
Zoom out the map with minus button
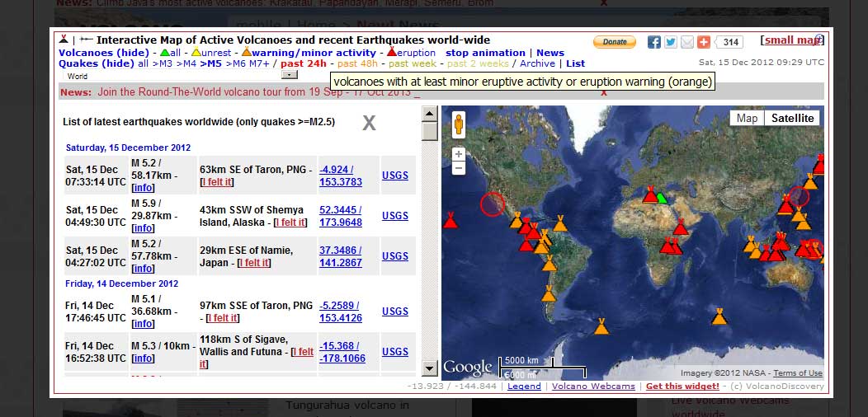tap(459, 168)
